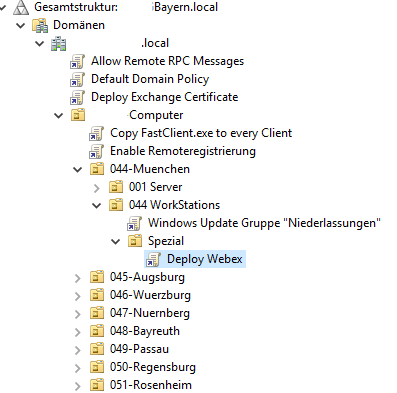Click the GPO icon for Windows Update Gruppe

135,224
